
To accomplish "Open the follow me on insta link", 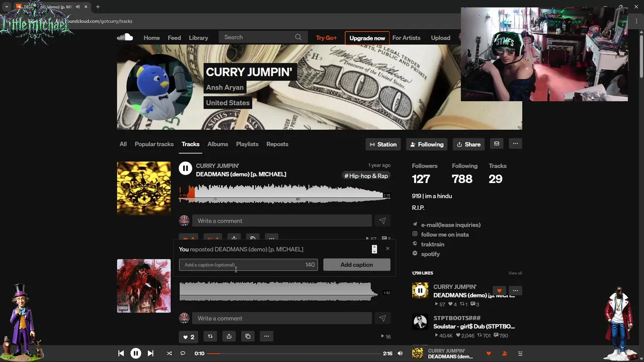I will pos(445,234).
